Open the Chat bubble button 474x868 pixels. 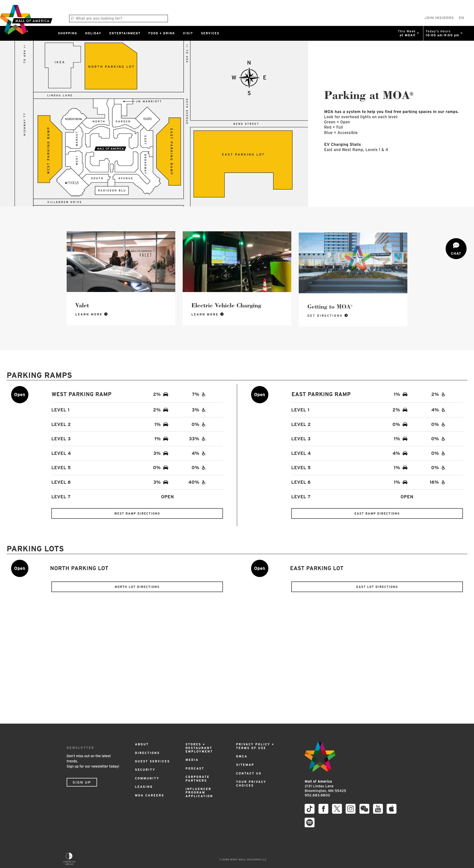(x=456, y=249)
